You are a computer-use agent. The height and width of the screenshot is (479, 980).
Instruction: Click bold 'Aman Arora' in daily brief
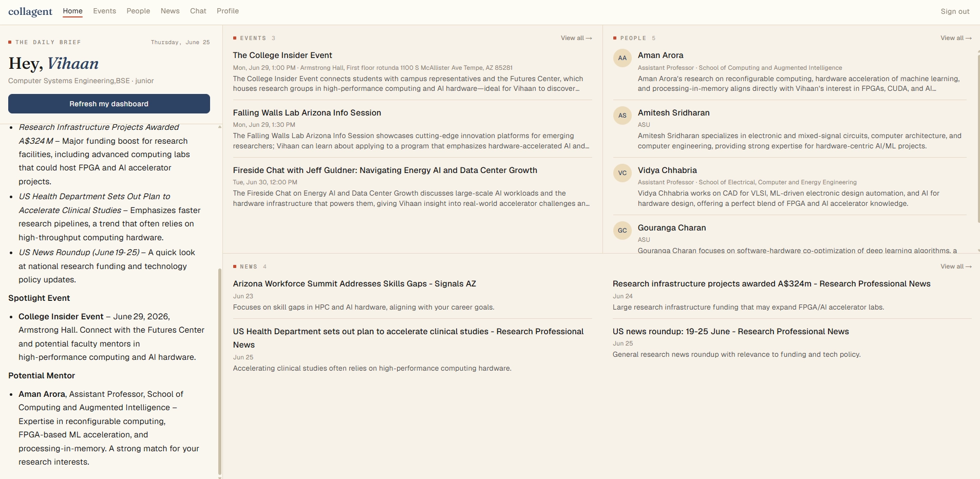click(x=42, y=394)
